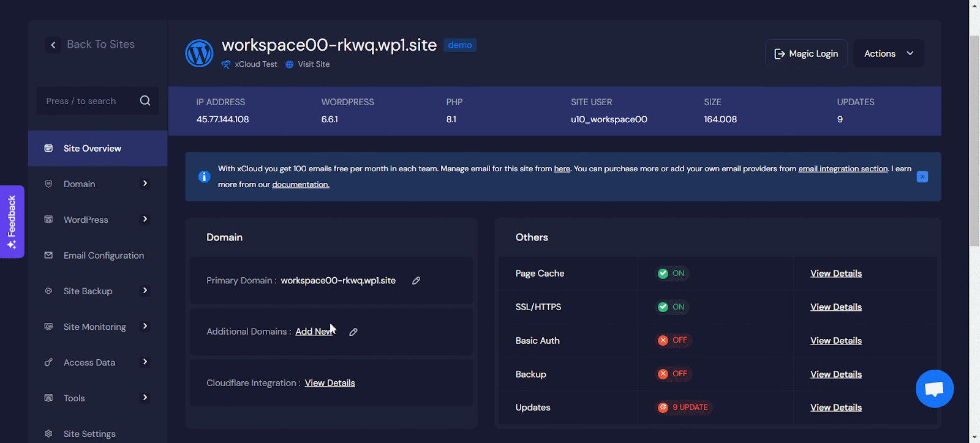The height and width of the screenshot is (443, 980).
Task: Click the Site Settings gear icon
Action: point(48,434)
